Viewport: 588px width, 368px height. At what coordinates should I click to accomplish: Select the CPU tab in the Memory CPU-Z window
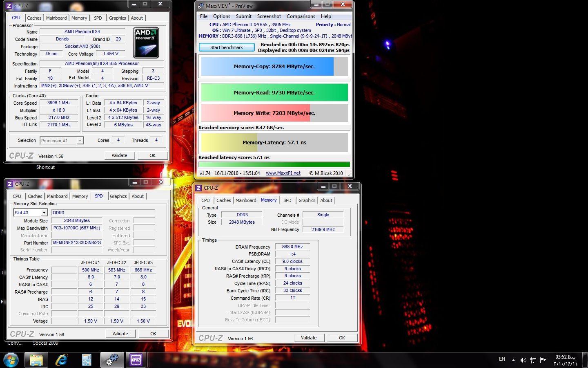tap(205, 200)
